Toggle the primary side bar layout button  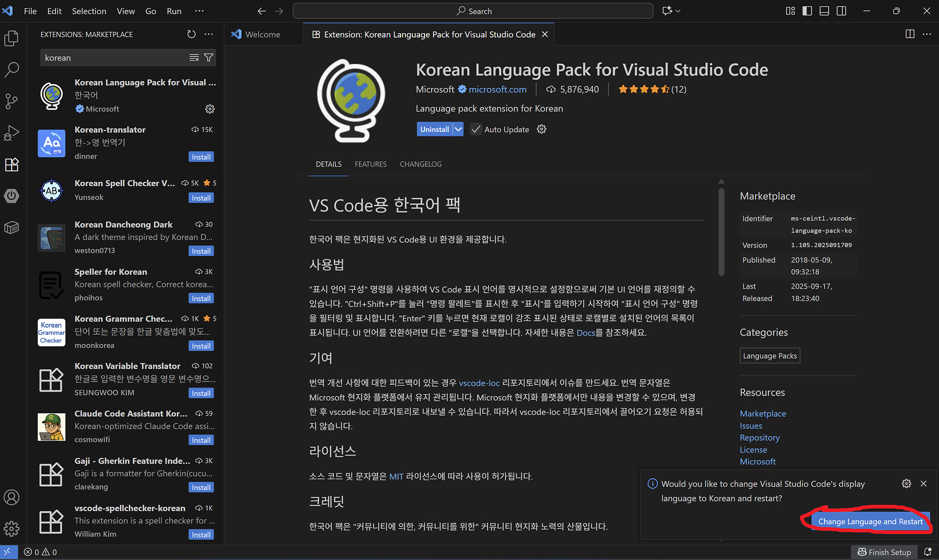tap(807, 11)
